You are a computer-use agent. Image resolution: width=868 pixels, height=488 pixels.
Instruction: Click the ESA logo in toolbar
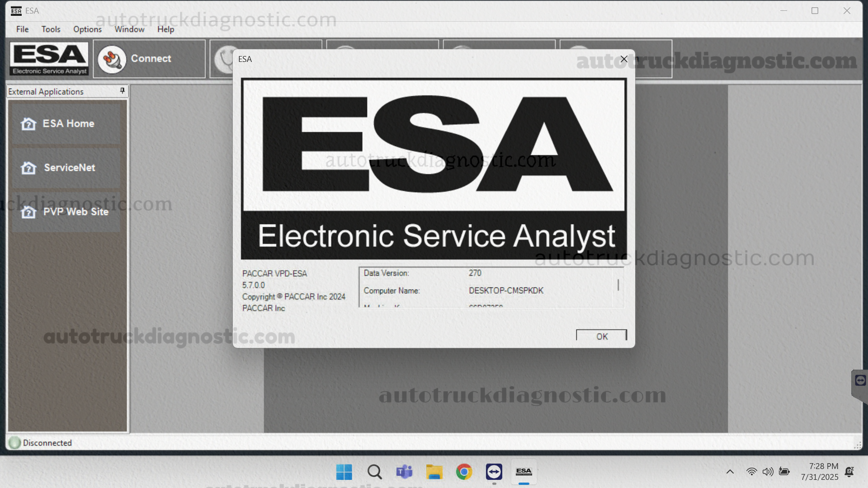click(49, 59)
